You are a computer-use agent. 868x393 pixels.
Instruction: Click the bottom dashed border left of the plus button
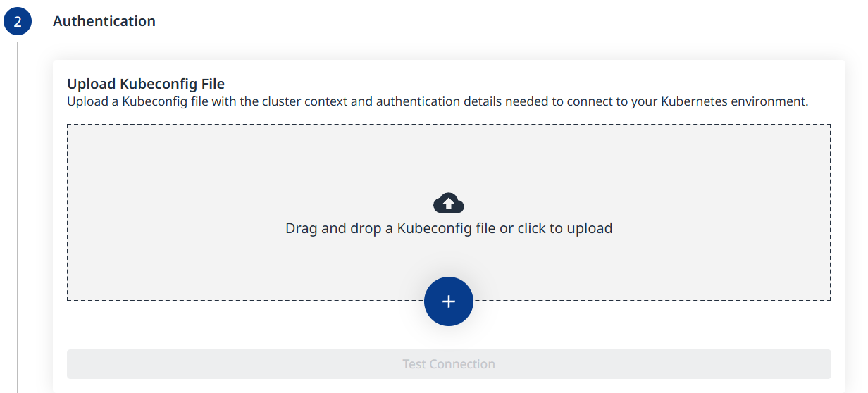tap(247, 301)
